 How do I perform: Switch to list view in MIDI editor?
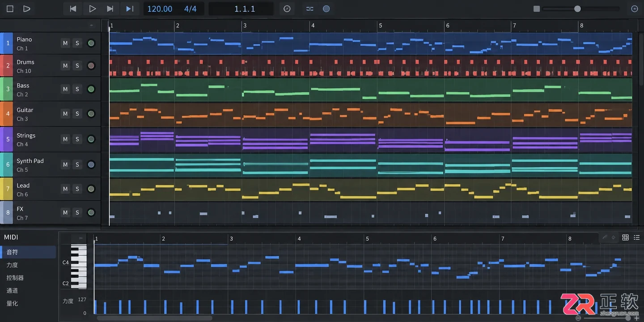637,237
